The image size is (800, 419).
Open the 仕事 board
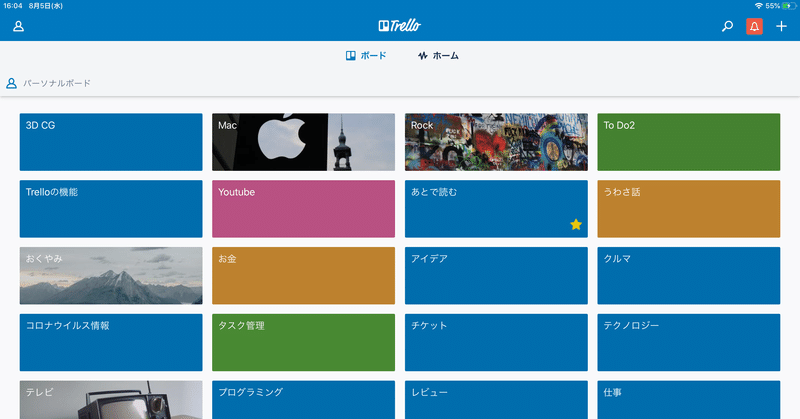tap(689, 400)
